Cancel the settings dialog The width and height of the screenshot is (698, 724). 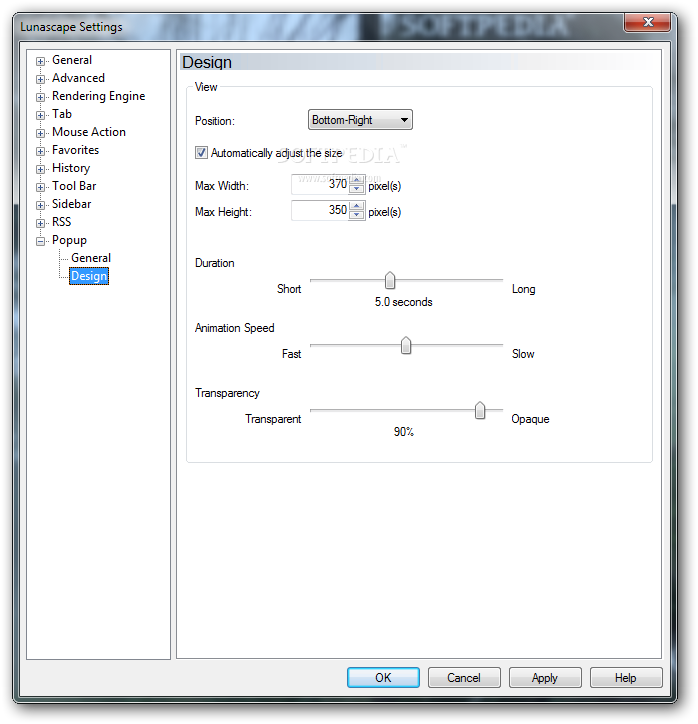[x=464, y=677]
